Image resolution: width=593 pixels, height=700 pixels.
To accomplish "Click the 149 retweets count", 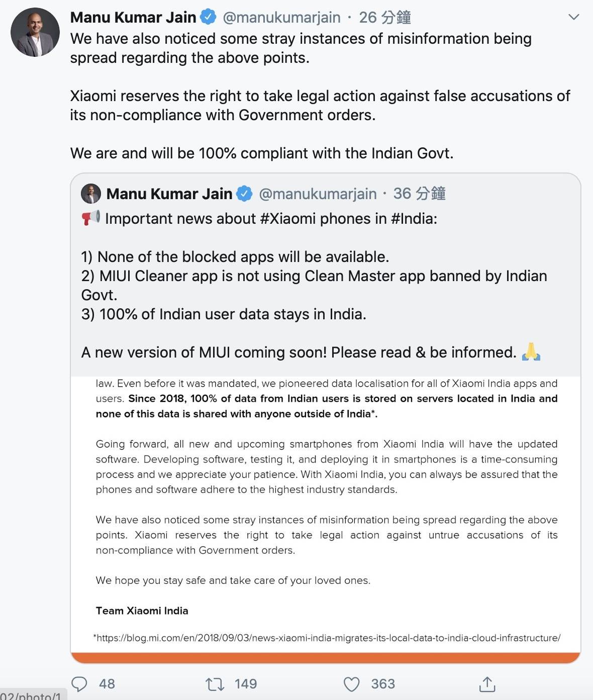I will click(246, 684).
